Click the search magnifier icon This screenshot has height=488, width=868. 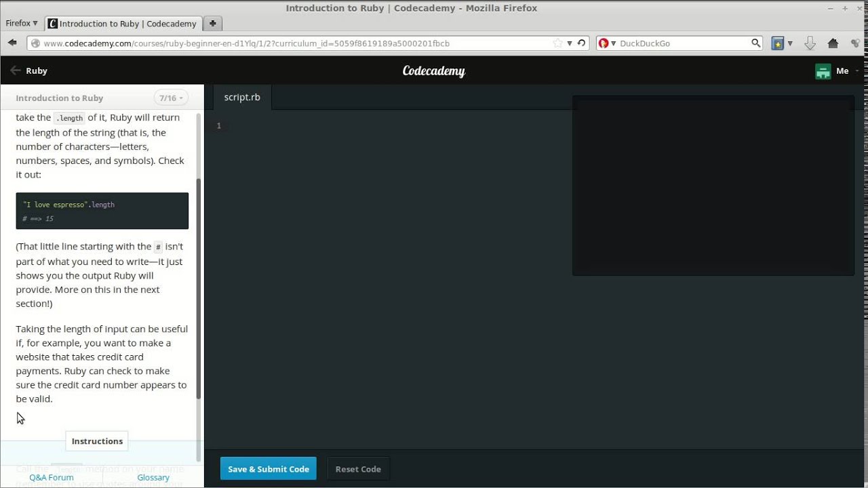[x=756, y=43]
